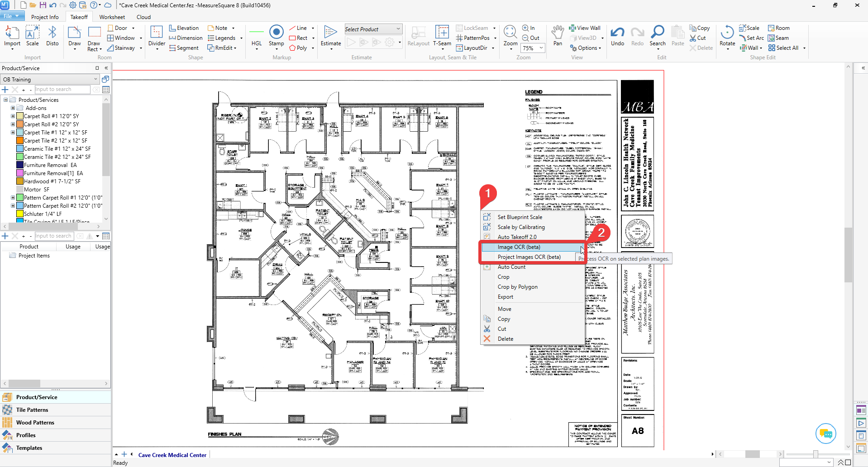Screen dimensions: 868x467
Task: Open the Templates panel
Action: coord(56,448)
